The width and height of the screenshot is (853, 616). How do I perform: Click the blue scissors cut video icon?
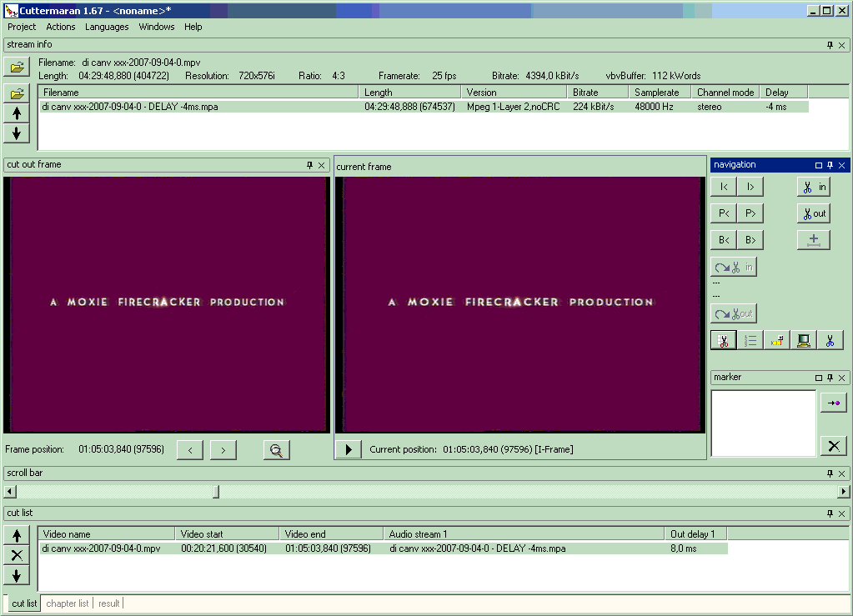click(830, 340)
